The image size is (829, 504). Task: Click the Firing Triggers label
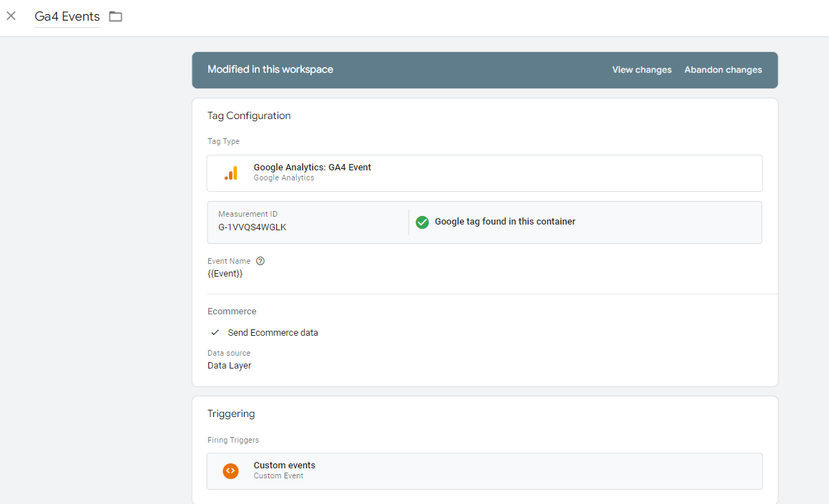[x=233, y=440]
